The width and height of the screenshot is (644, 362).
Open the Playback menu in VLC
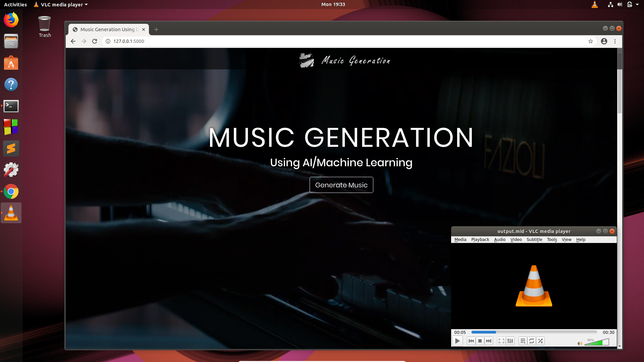point(480,240)
